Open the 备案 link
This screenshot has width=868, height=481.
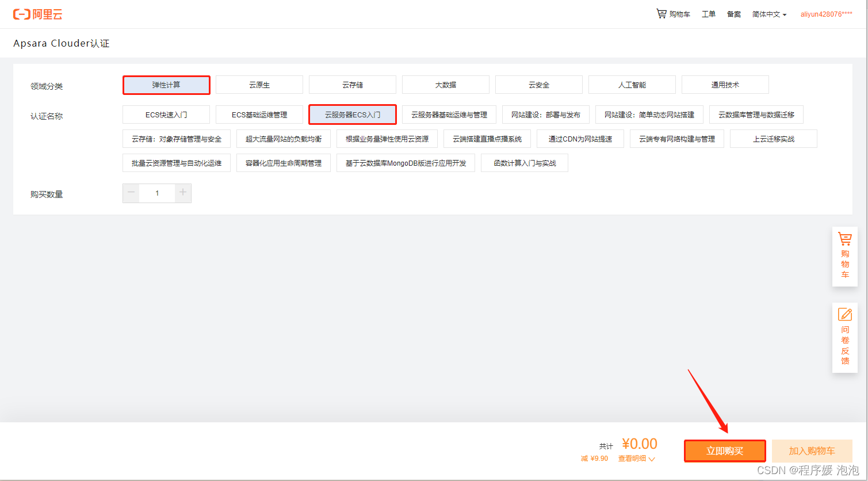coord(734,14)
